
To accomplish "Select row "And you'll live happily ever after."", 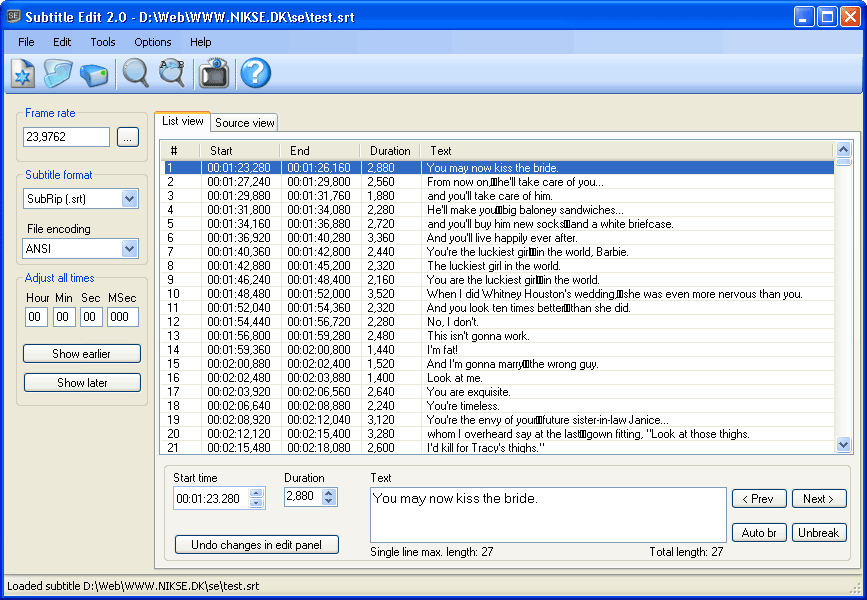I will (499, 238).
